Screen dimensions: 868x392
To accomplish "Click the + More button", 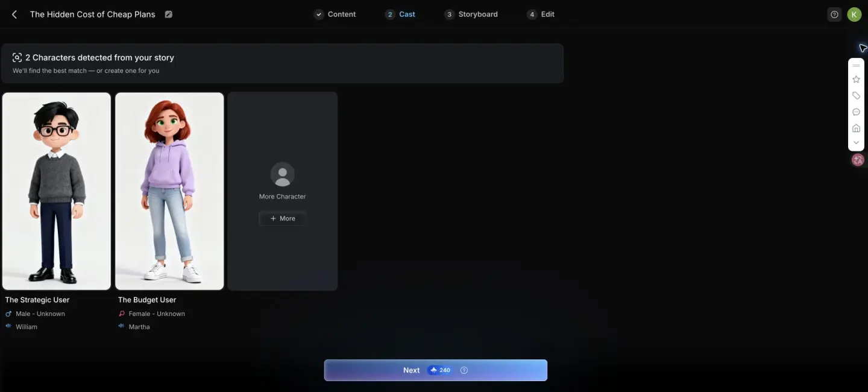I will [x=282, y=218].
